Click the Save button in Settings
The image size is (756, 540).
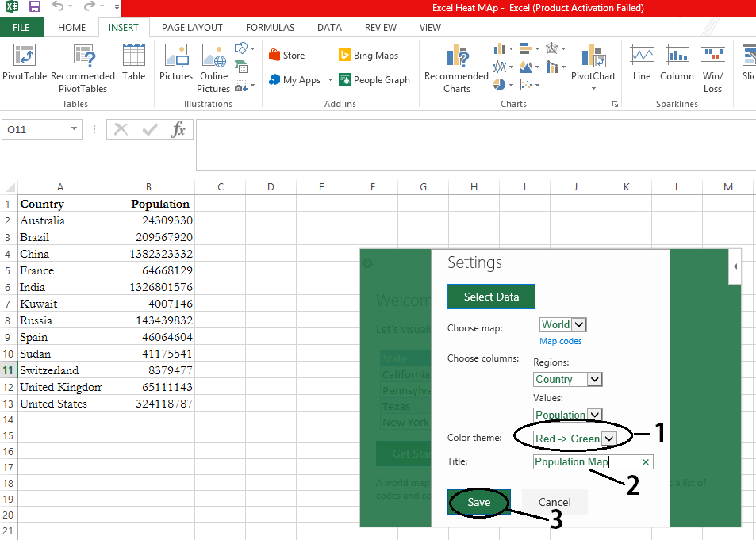tap(478, 502)
